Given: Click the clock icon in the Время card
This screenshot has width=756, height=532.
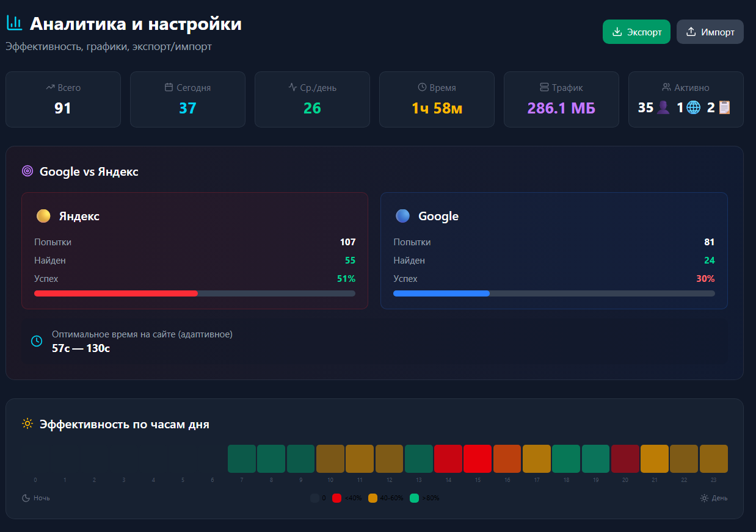Looking at the screenshot, I should click(x=422, y=87).
